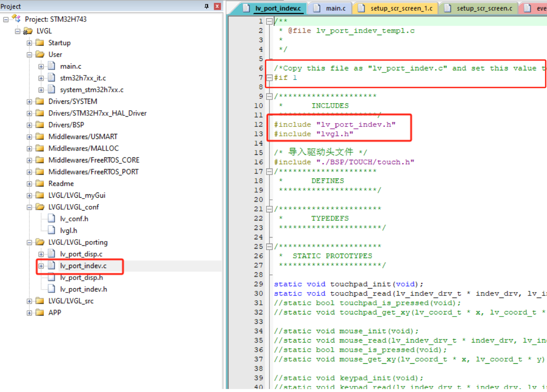
Task: Select lv_port_disp.h file icon
Action: click(51, 277)
